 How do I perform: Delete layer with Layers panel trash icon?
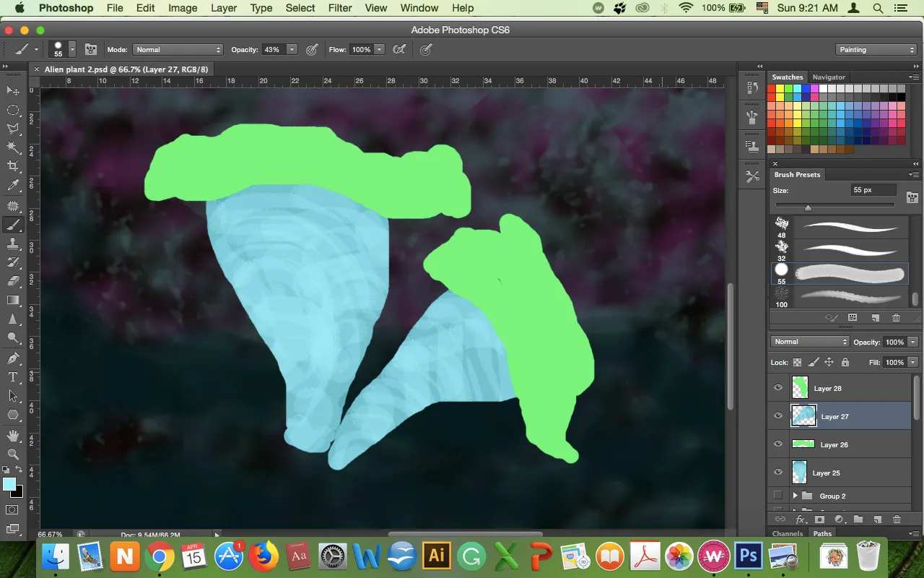point(897,519)
